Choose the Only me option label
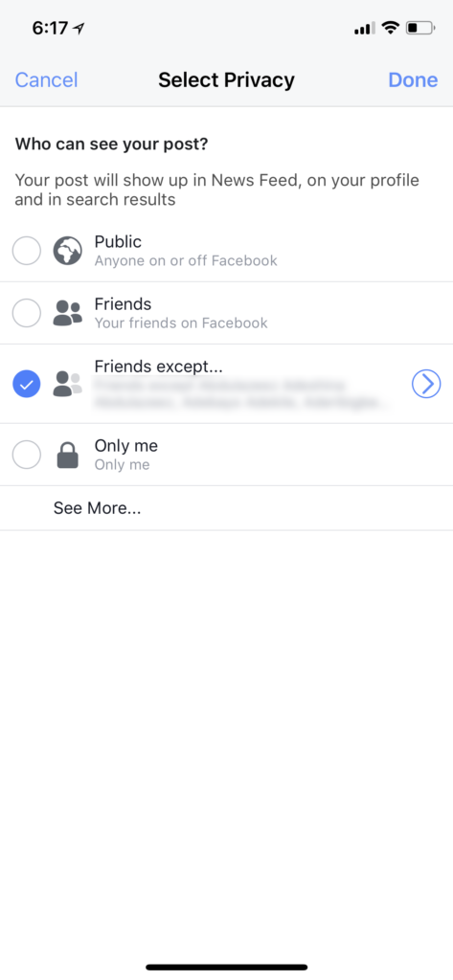 125,446
